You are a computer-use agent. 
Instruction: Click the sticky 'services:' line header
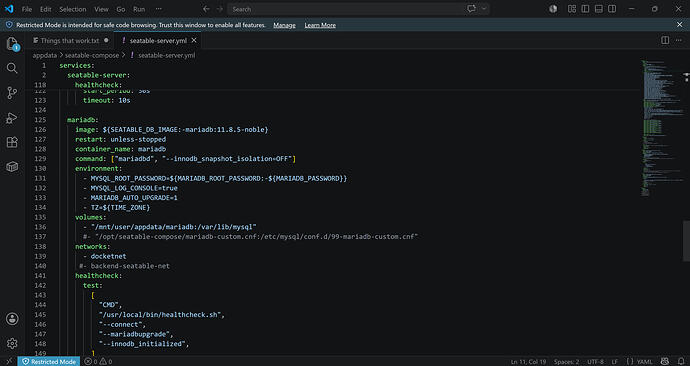coord(77,66)
